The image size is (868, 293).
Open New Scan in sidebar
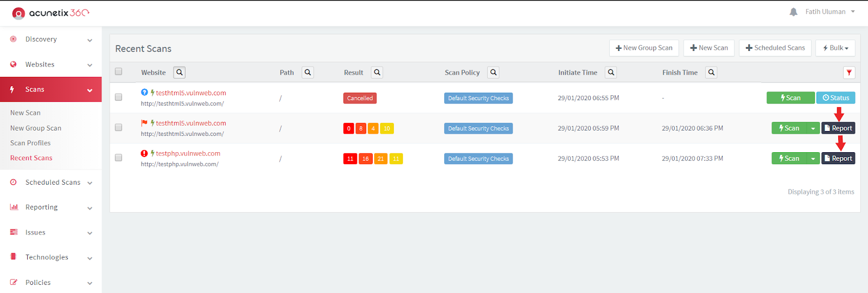click(x=25, y=113)
